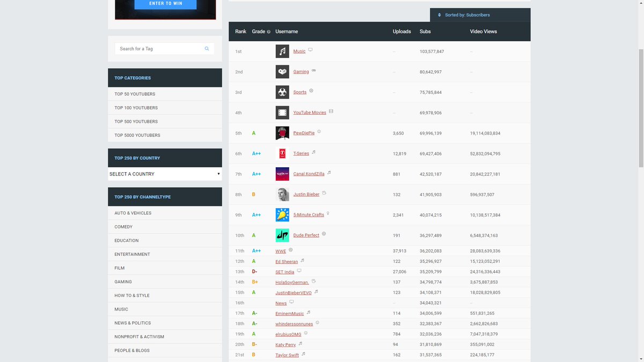
Task: Click the music note icon beside Taylor Swift
Action: [304, 354]
